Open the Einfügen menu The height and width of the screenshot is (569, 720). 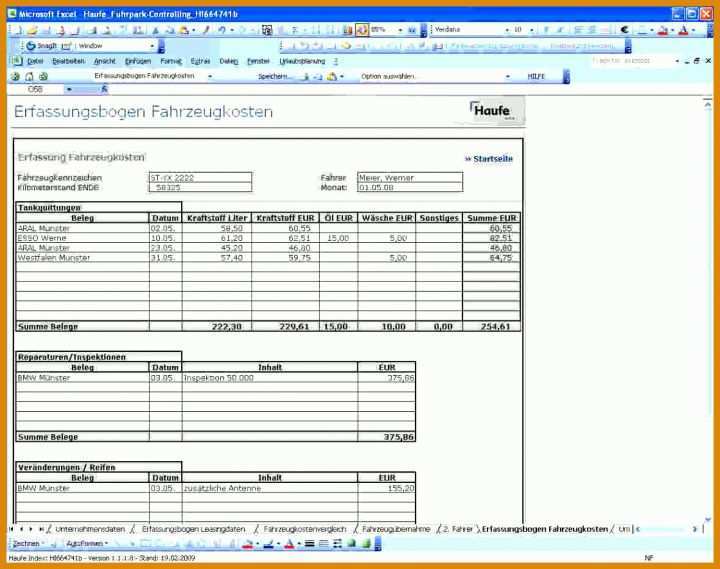[x=138, y=61]
